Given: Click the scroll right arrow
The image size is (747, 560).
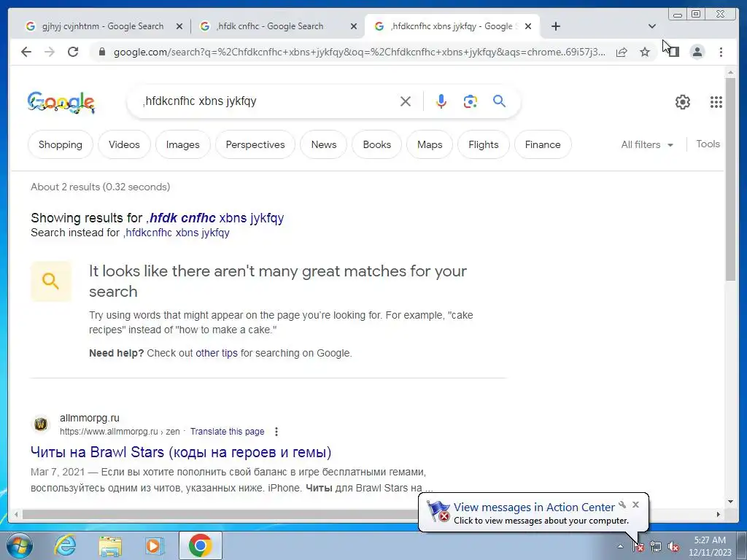Looking at the screenshot, I should 719,514.
